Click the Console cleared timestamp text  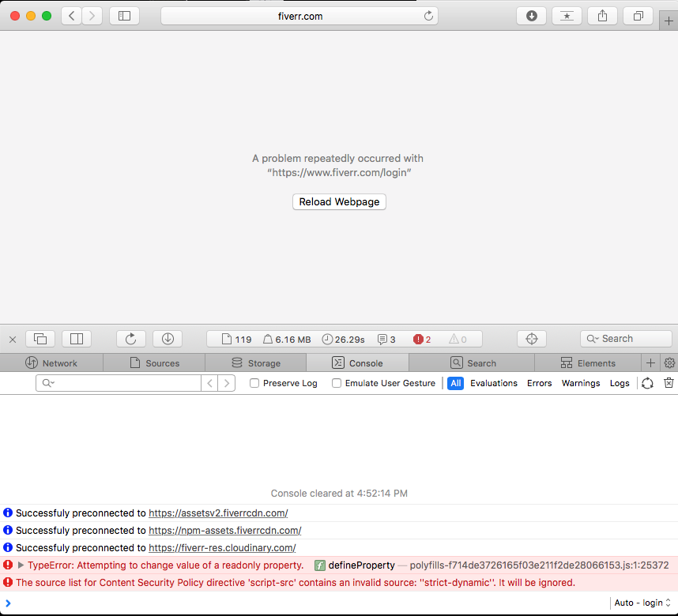click(339, 494)
